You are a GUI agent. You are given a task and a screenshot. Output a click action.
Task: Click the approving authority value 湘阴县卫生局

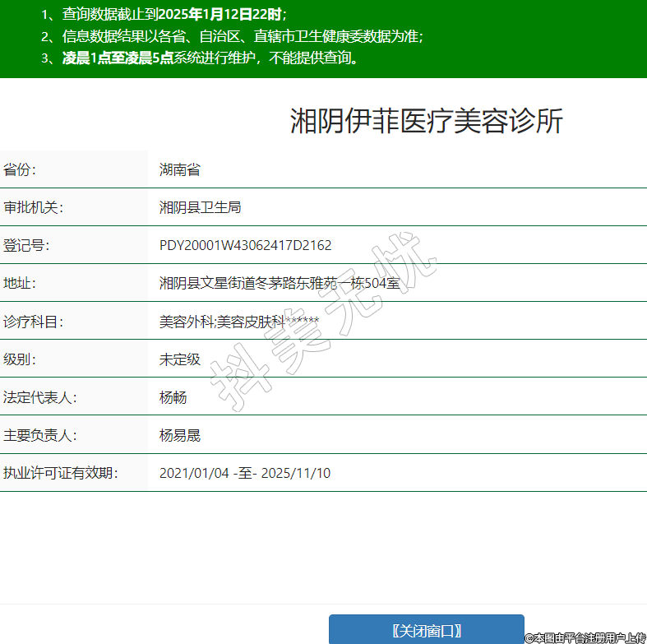point(200,208)
